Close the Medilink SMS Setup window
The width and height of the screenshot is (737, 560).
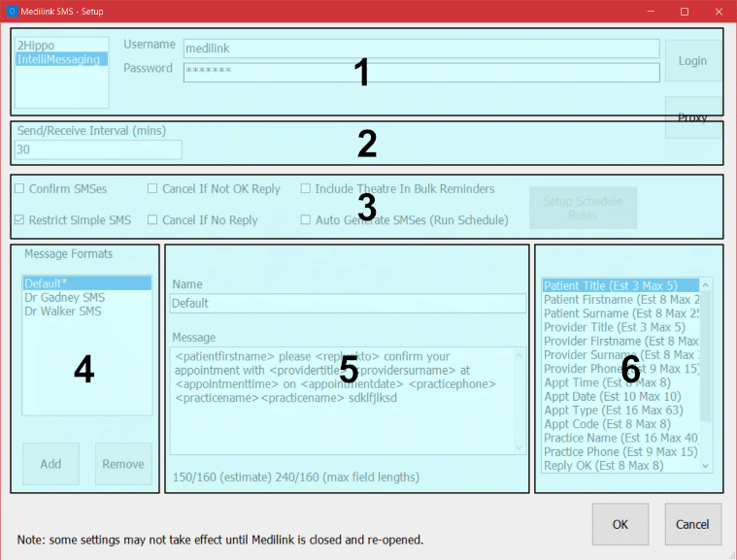point(719,12)
